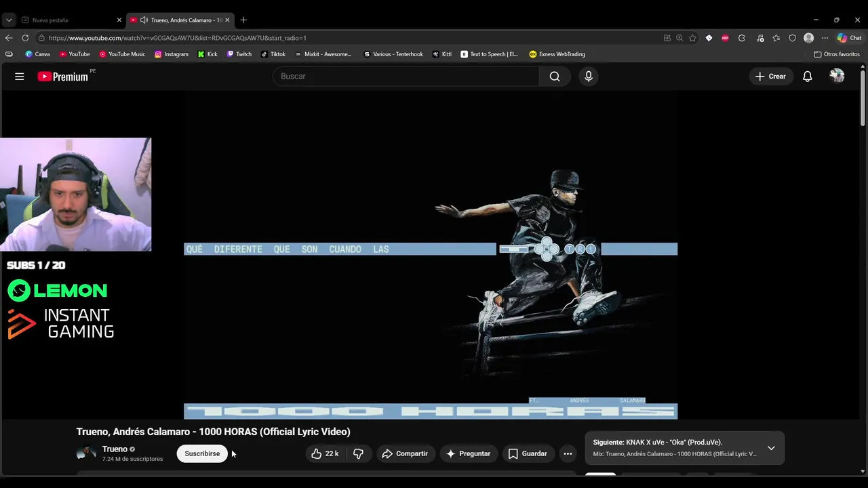The image size is (868, 488).
Task: Open Instagram bookmark
Action: [x=171, y=54]
